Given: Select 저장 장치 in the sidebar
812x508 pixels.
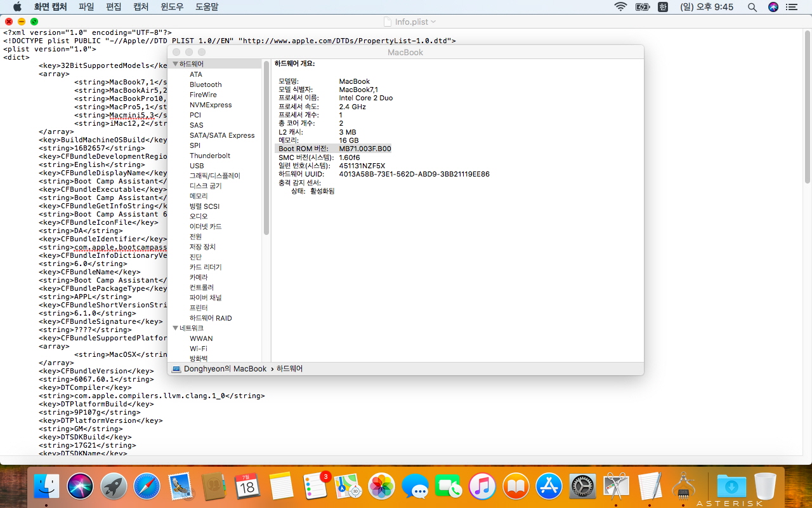Looking at the screenshot, I should pyautogui.click(x=202, y=247).
